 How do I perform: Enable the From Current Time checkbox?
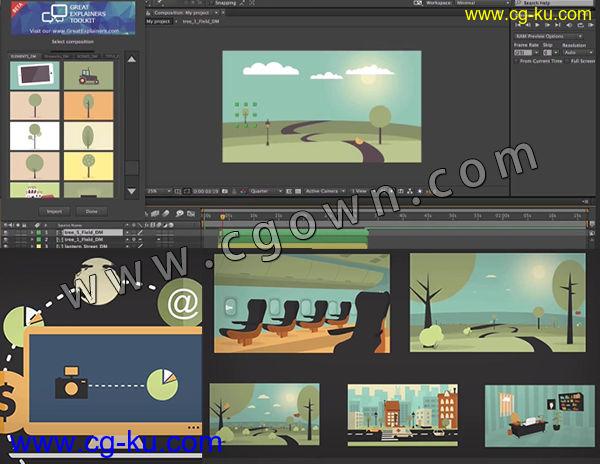tap(516, 61)
